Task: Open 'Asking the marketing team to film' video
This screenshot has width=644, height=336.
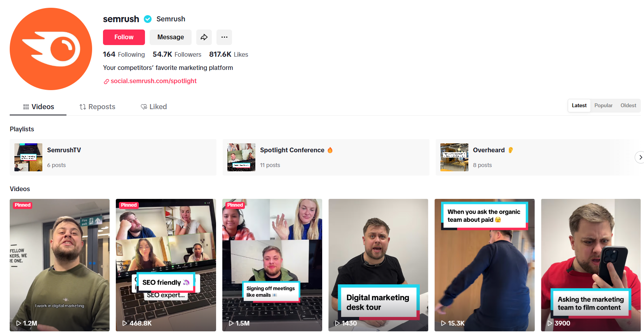Action: point(591,265)
